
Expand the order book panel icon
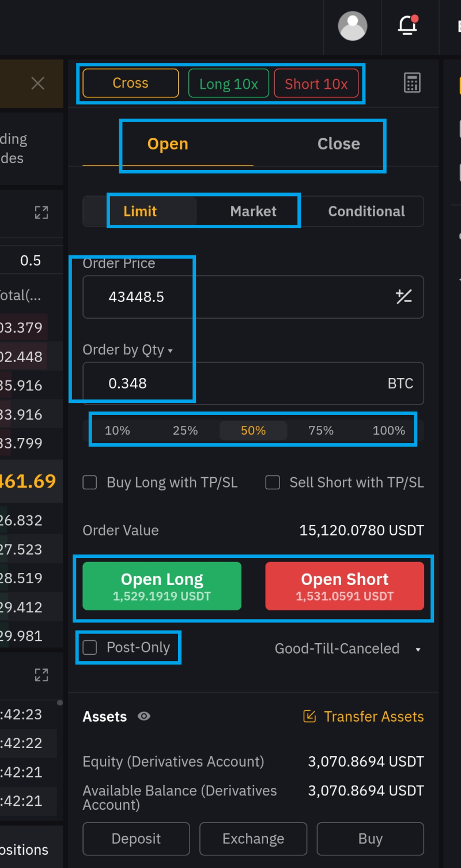41,213
